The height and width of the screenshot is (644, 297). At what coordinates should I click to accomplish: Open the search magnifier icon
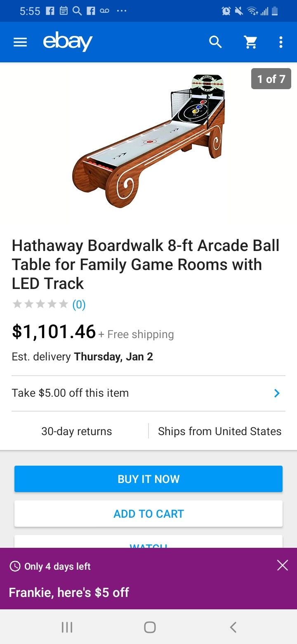(215, 42)
